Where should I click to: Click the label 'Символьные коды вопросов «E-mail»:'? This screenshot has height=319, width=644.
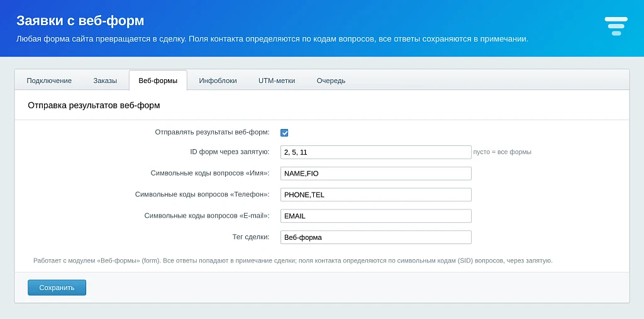click(x=207, y=216)
